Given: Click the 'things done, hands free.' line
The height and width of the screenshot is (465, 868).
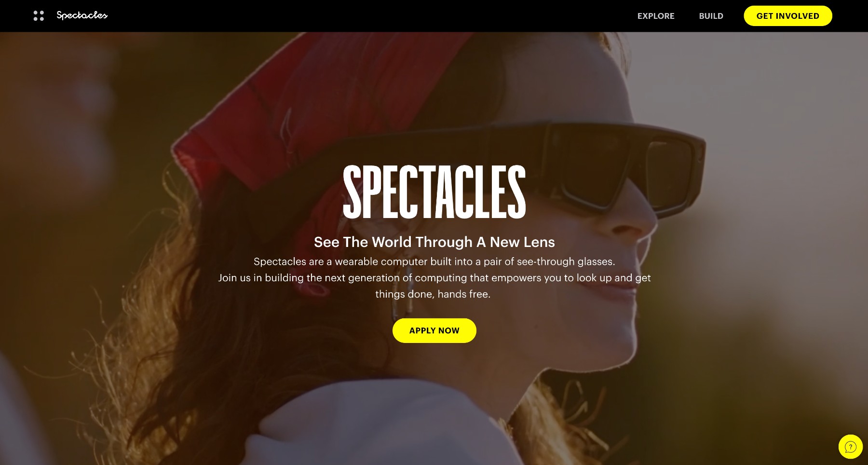Looking at the screenshot, I should (433, 294).
